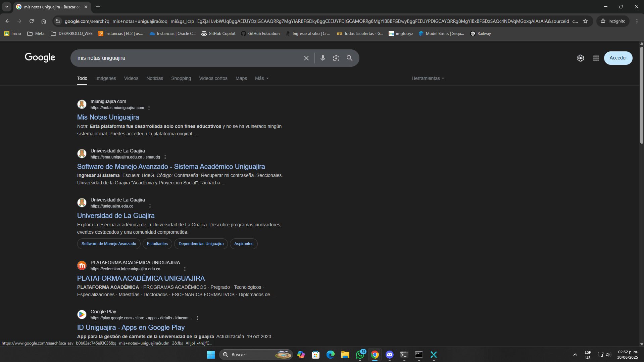Open Microsoft Store from the taskbar
644x362 pixels.
315,355
